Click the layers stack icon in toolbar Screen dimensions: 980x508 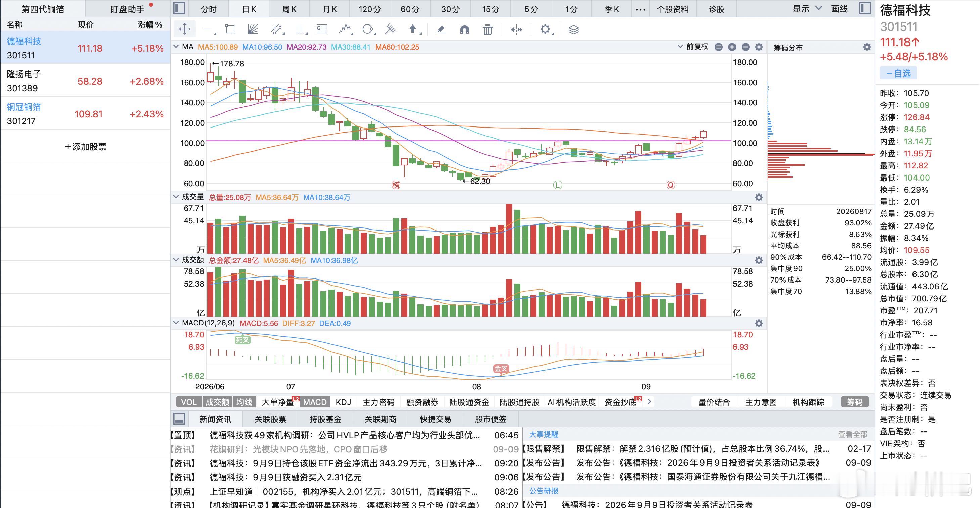coord(573,29)
